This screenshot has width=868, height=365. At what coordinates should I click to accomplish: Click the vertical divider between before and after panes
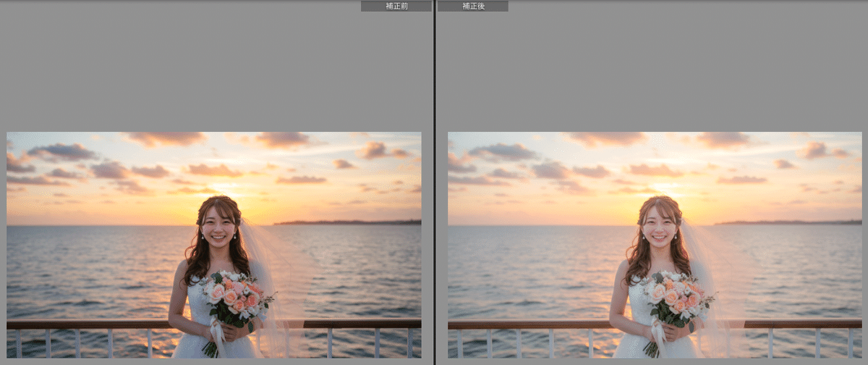434,182
